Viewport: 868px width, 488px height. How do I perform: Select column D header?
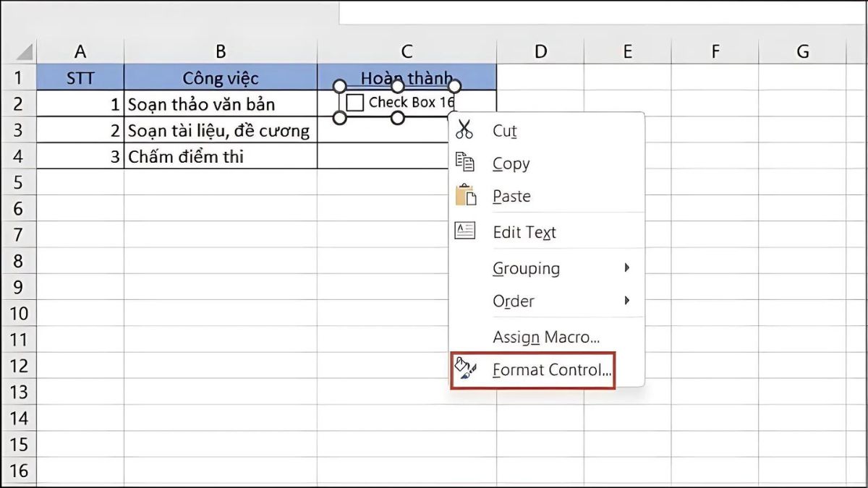(x=540, y=51)
